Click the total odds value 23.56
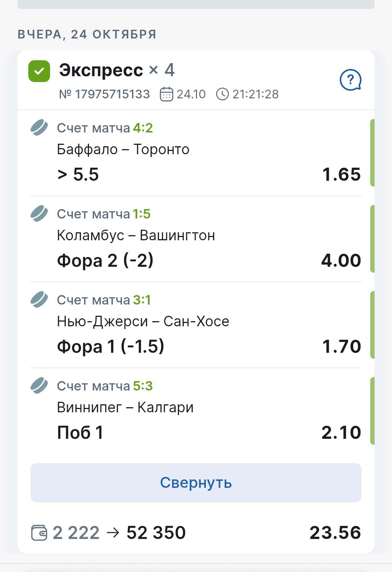 coord(335,533)
